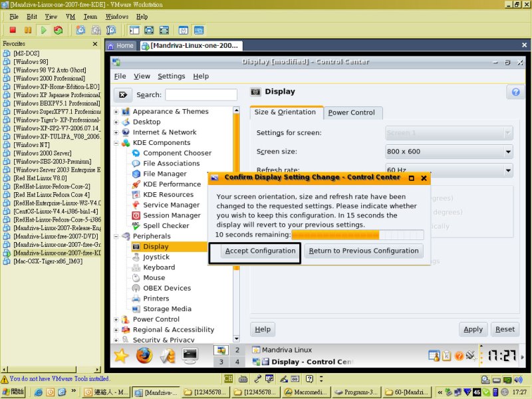Click the File Manager icon in tree
The image size is (532, 399).
point(136,174)
